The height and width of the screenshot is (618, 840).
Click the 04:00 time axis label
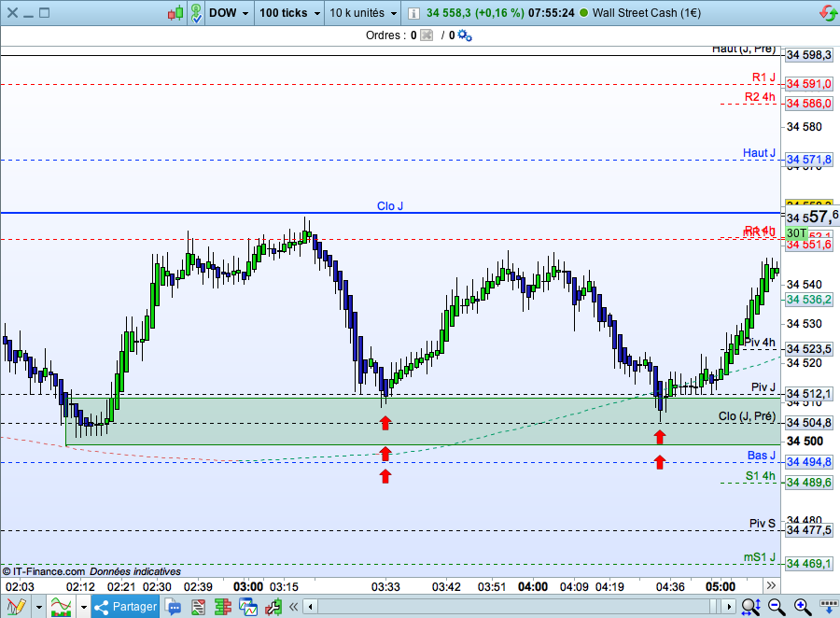point(533,587)
